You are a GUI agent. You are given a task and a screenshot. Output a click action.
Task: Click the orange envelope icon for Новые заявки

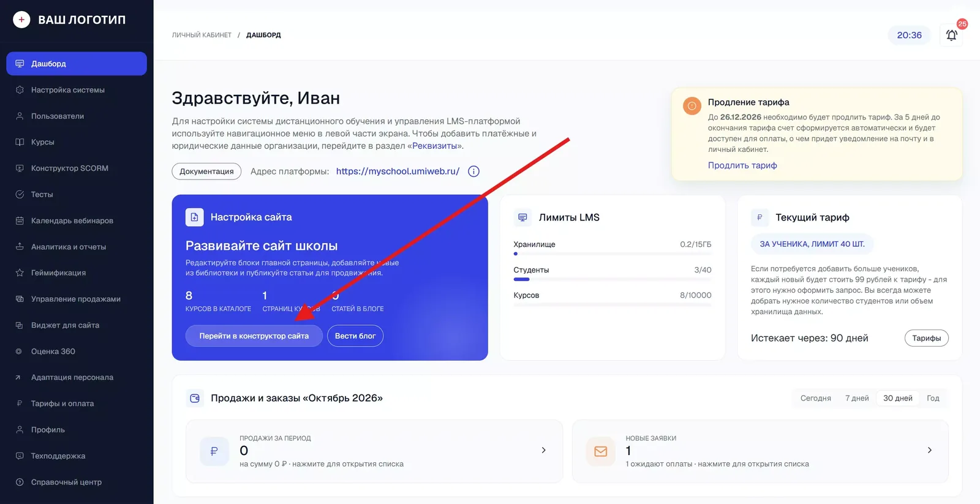click(x=601, y=451)
